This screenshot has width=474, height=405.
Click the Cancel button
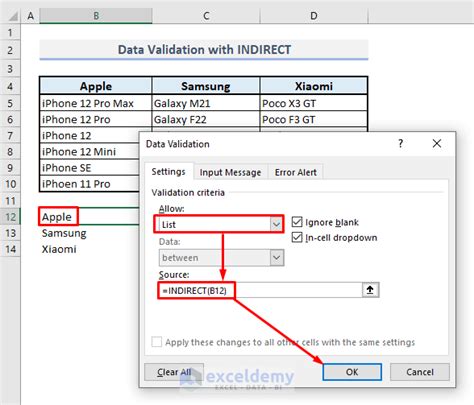point(420,372)
